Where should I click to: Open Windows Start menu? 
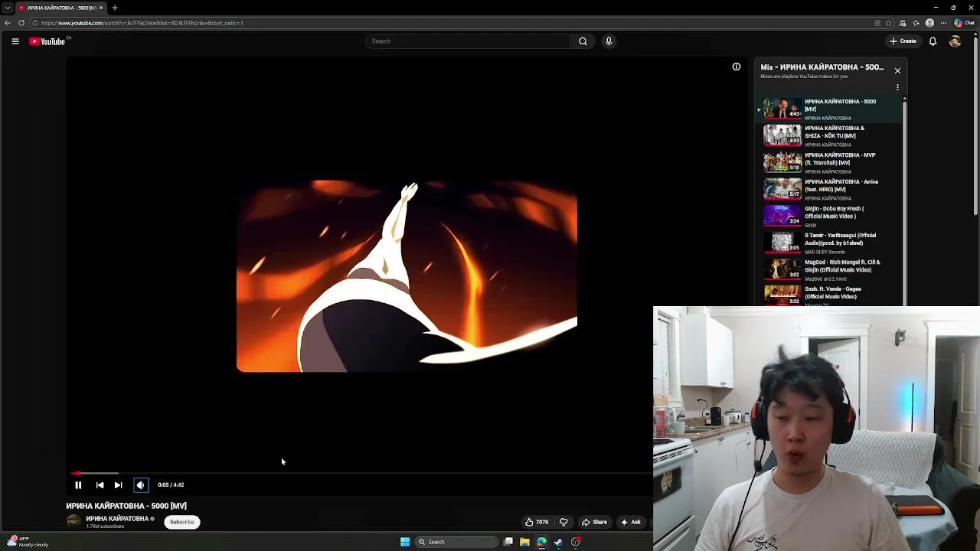(x=405, y=542)
